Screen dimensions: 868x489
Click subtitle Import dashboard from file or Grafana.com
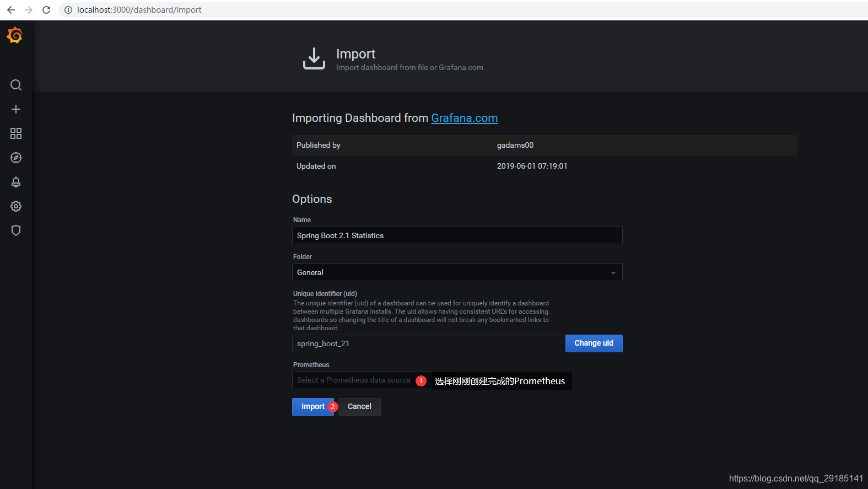(409, 68)
